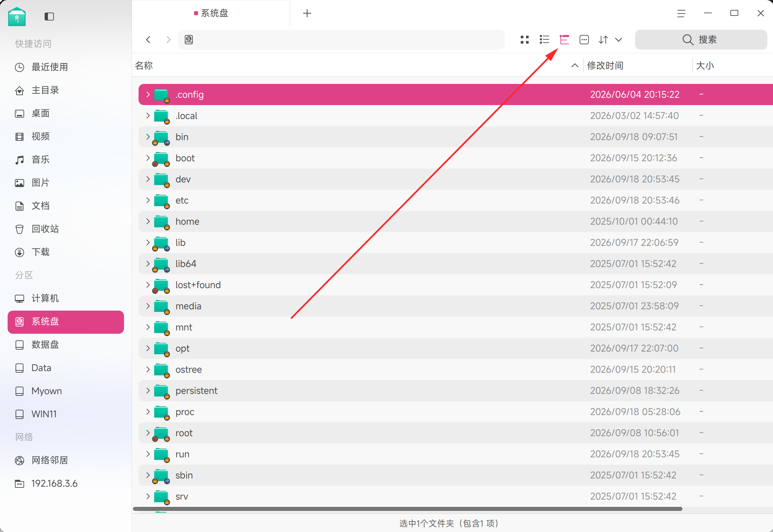Select the tree view mode icon
Screen dimensions: 773x532
pos(564,40)
